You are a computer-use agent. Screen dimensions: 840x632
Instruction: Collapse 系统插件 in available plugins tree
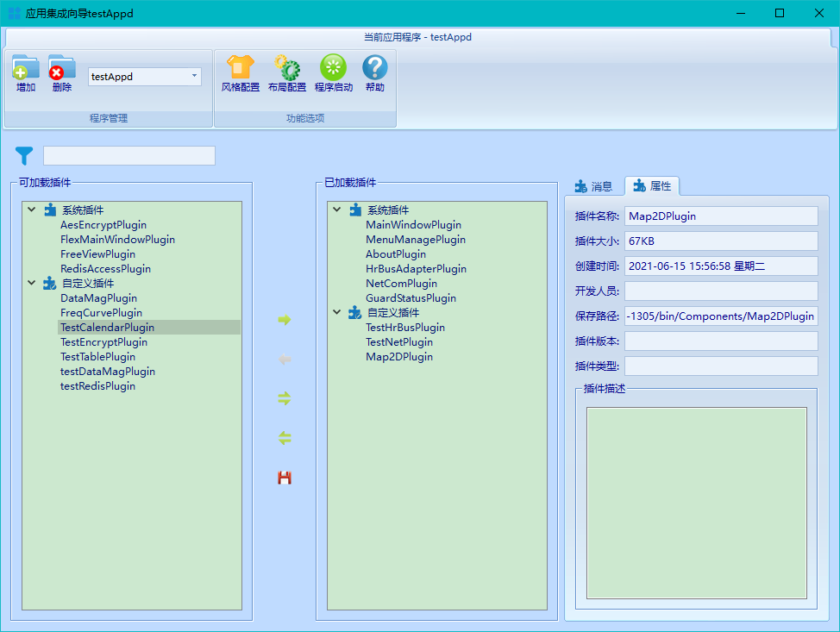coord(32,210)
